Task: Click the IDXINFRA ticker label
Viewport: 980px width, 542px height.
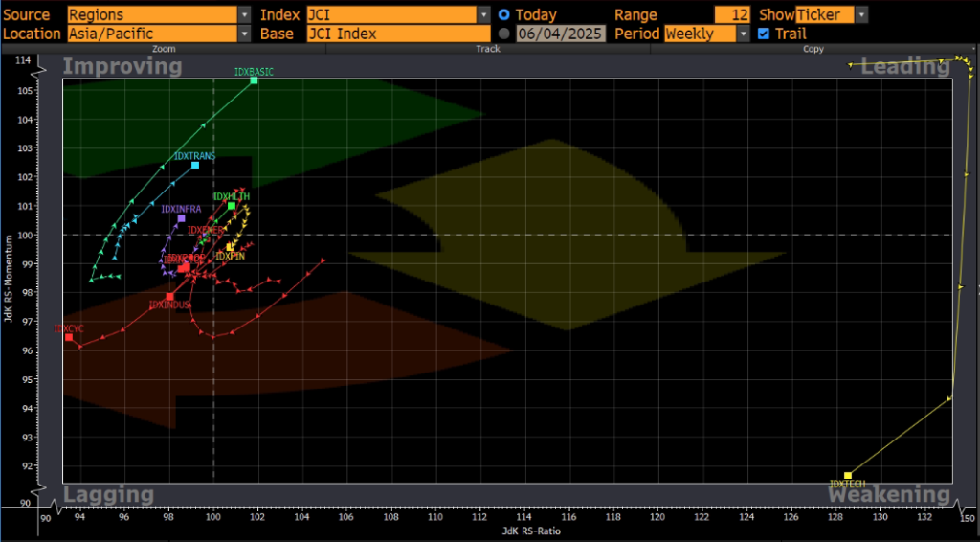Action: (181, 210)
